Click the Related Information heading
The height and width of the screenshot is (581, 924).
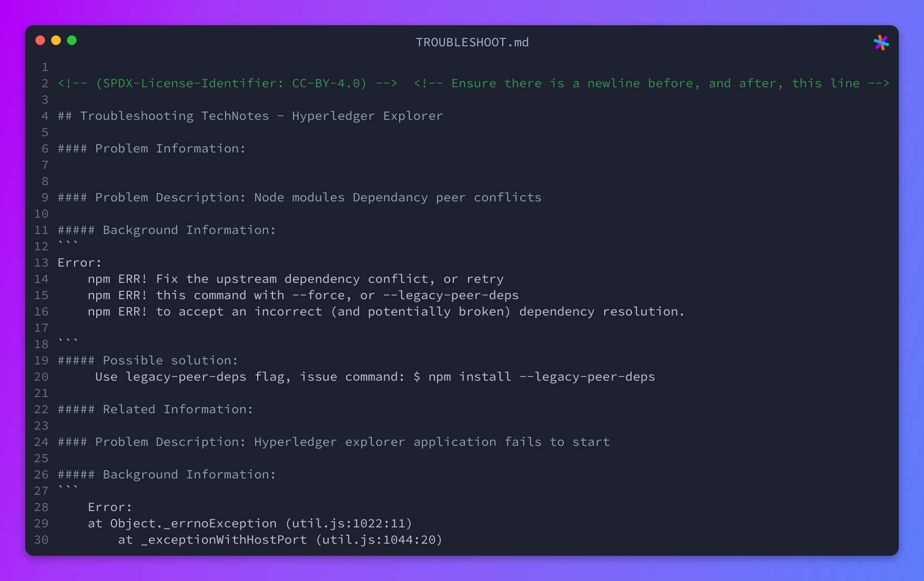click(x=155, y=410)
